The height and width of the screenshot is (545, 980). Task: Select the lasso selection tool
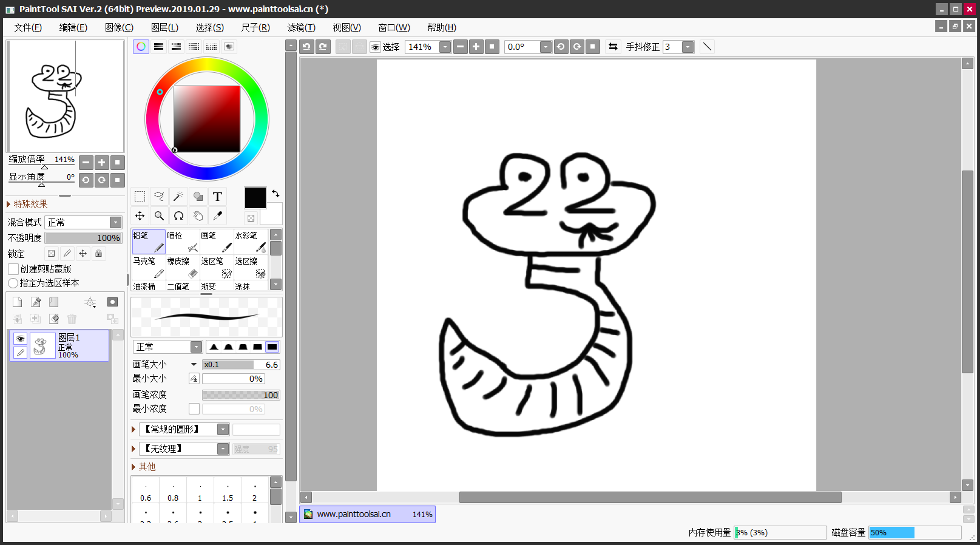(159, 197)
